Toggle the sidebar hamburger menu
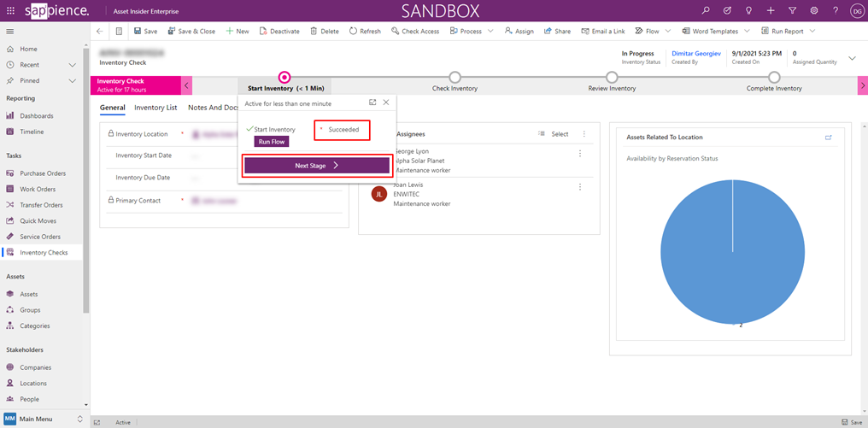 pyautogui.click(x=10, y=31)
